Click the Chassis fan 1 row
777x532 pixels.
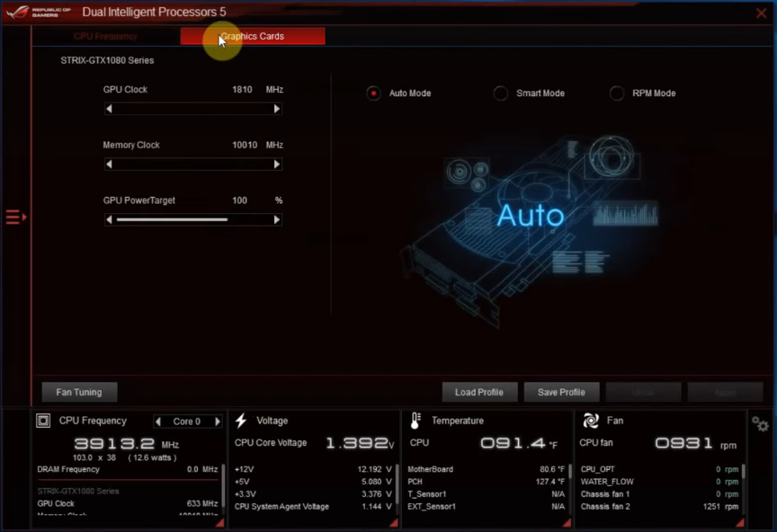[659, 494]
